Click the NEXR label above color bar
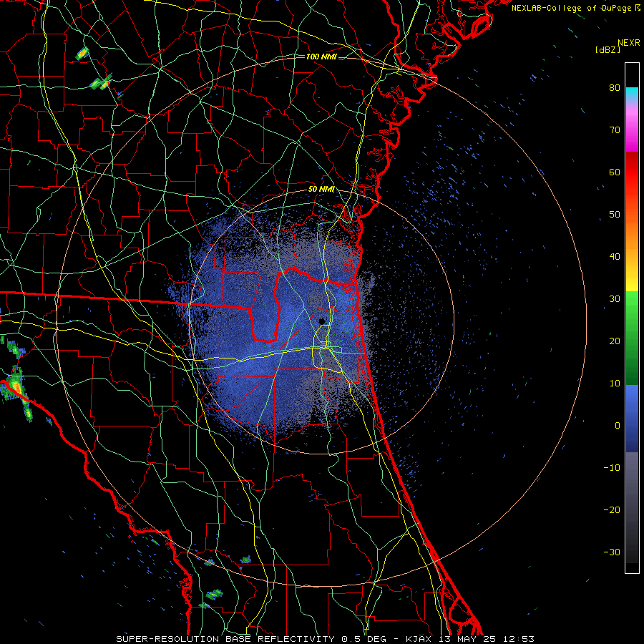Screen dimensions: 644x644 [629, 43]
